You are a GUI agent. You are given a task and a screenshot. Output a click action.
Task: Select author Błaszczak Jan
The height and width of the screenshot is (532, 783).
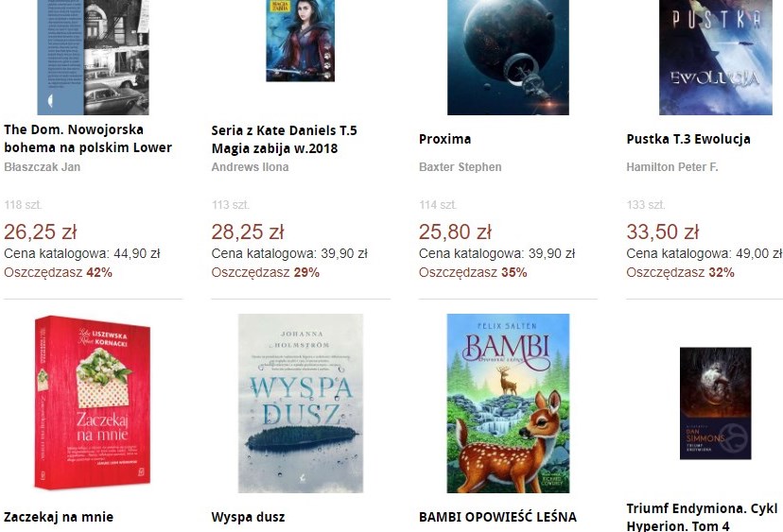click(42, 167)
